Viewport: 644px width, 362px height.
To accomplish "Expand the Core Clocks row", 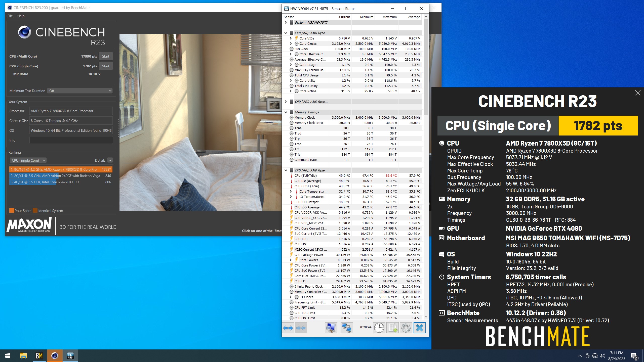I will [291, 43].
